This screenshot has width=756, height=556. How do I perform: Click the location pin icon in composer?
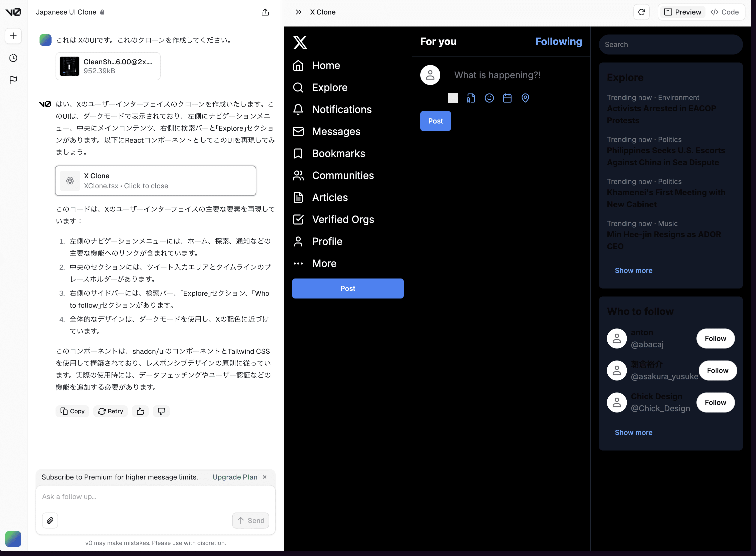pos(525,98)
